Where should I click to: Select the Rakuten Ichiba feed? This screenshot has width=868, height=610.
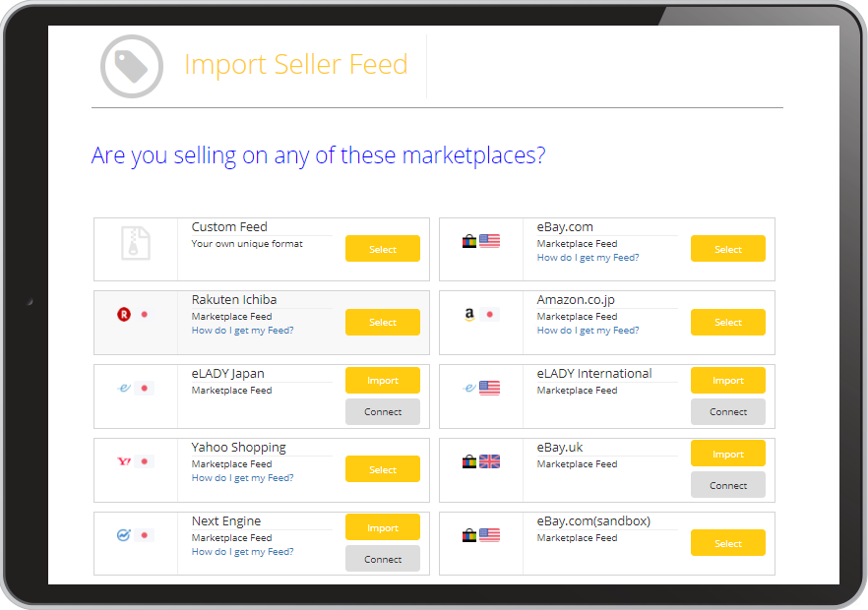click(x=383, y=322)
